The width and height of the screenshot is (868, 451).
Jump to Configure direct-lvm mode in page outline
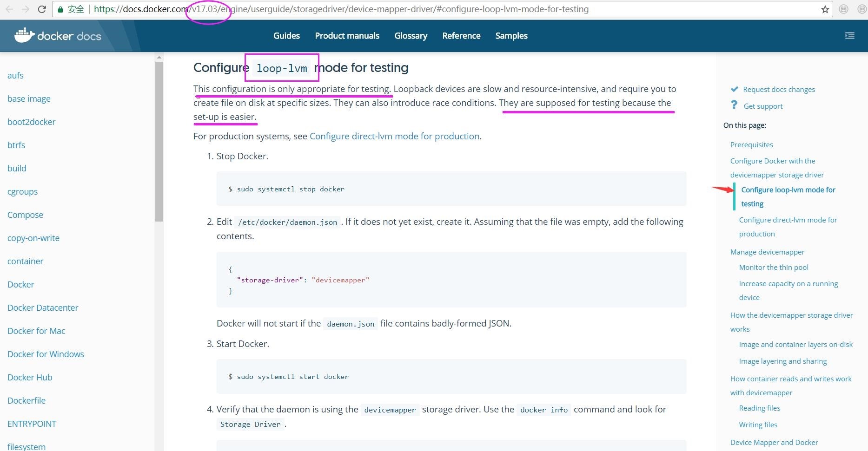tap(788, 227)
